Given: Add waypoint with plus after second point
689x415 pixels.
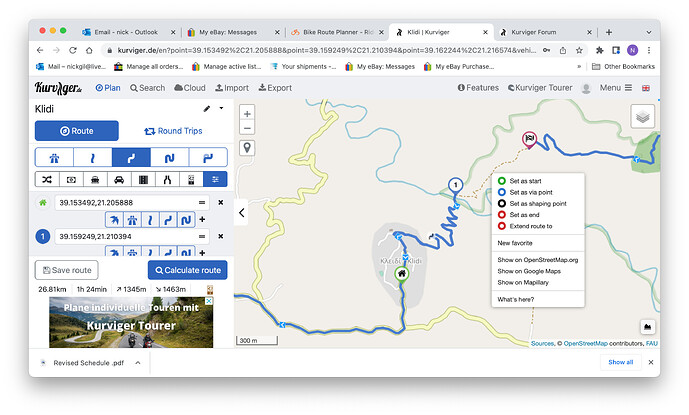Looking at the screenshot, I should click(x=203, y=255).
